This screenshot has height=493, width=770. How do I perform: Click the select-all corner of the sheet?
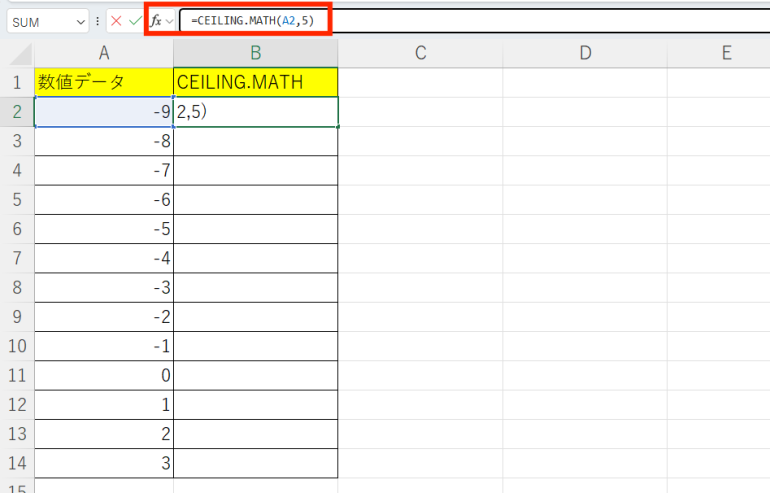[17, 53]
